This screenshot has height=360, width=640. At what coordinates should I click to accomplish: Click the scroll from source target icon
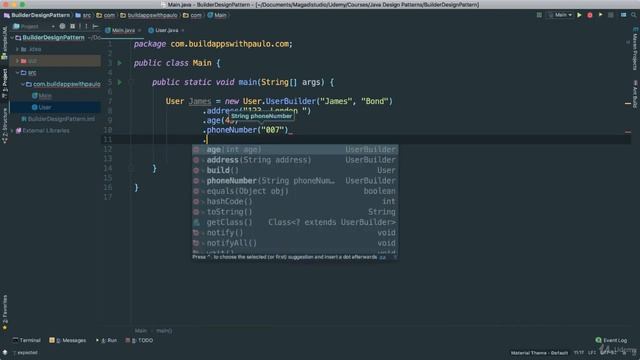click(x=62, y=26)
